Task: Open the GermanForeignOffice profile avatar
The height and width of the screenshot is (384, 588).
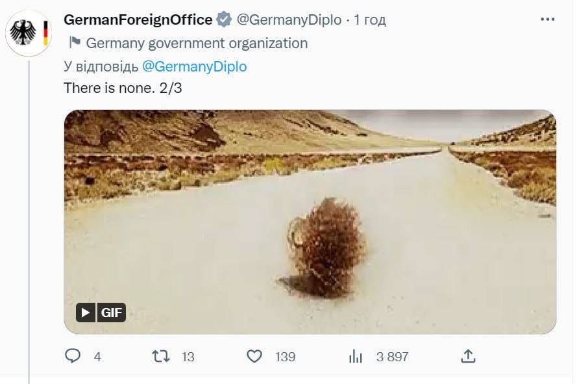Action: (29, 32)
